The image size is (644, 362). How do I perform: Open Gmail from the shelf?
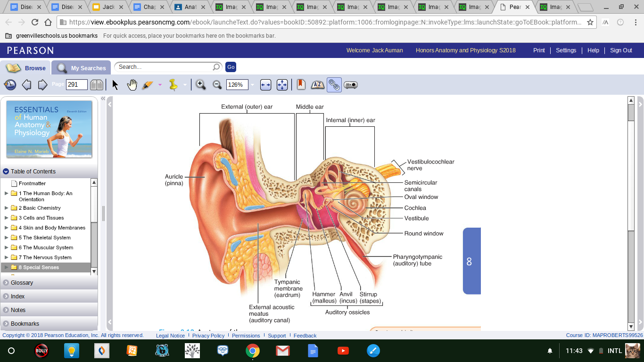pyautogui.click(x=283, y=351)
